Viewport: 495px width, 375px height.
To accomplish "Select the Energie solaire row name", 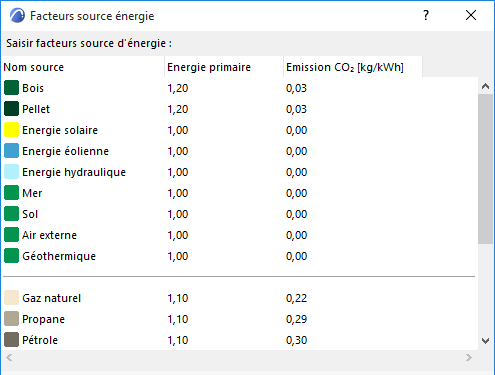I will coord(60,130).
